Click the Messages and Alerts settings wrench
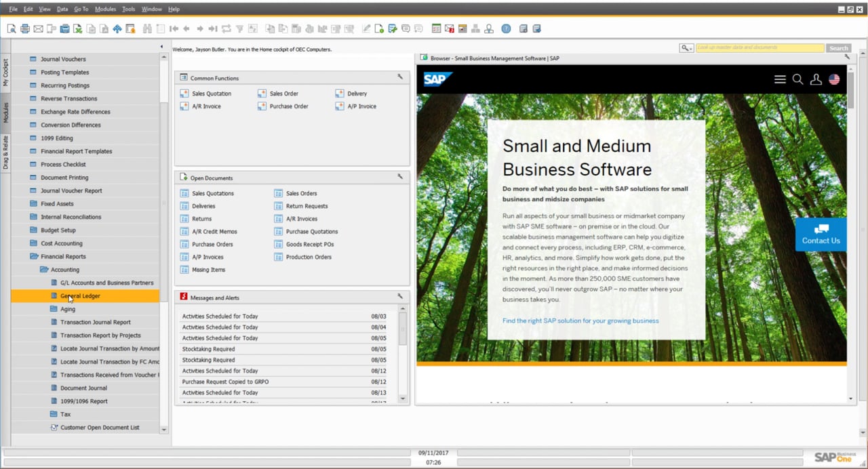 point(400,296)
